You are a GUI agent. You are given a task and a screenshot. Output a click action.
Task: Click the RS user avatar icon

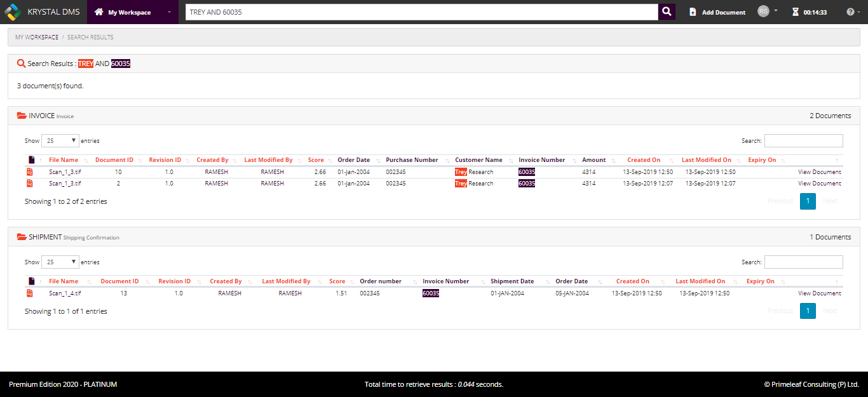pos(763,11)
